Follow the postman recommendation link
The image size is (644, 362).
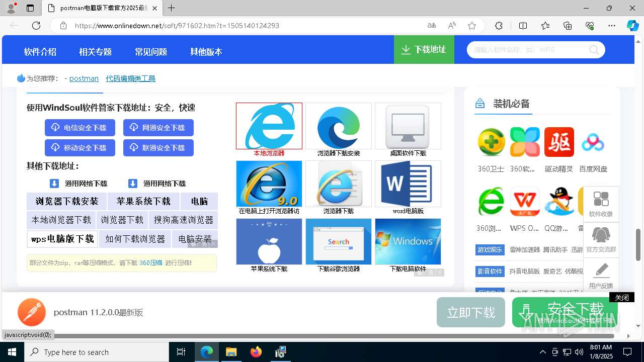coord(84,78)
